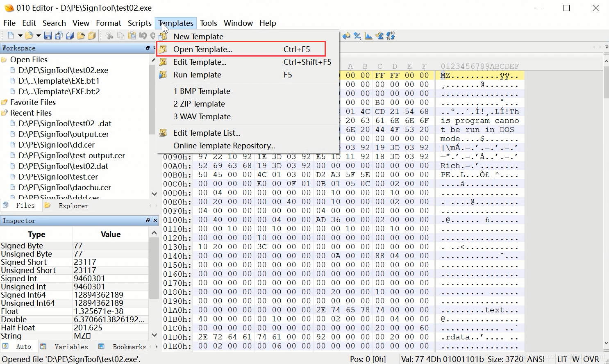Click the Signed Short inspector row
609x364 pixels.
[x=74, y=262]
